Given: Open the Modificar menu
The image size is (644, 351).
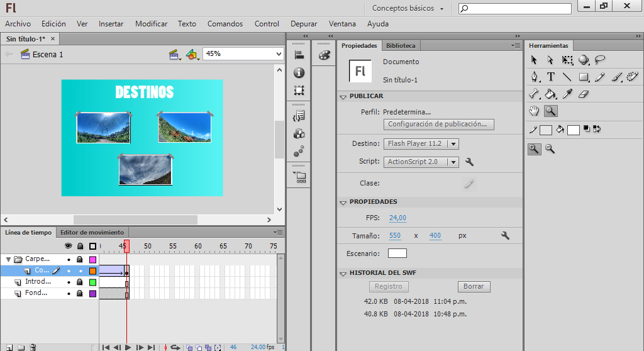Looking at the screenshot, I should (x=151, y=24).
